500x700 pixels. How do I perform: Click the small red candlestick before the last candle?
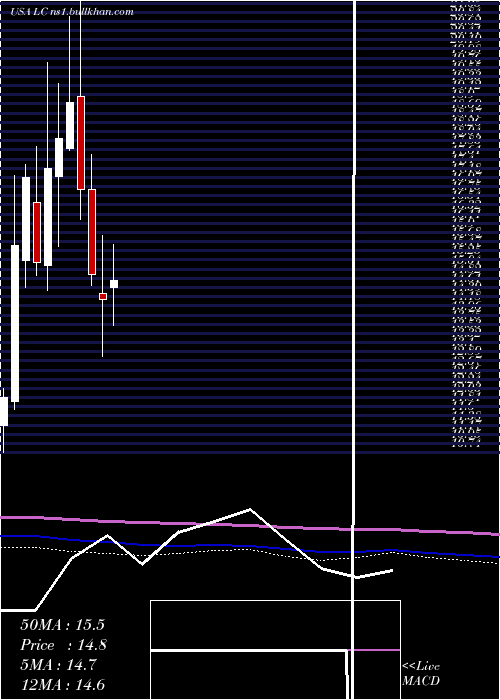pos(103,296)
